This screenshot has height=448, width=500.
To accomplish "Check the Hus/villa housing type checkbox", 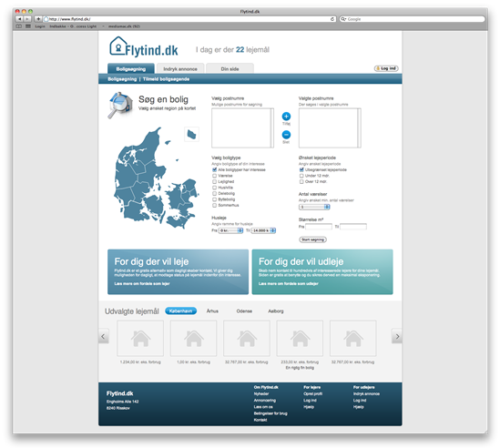I will [x=215, y=188].
